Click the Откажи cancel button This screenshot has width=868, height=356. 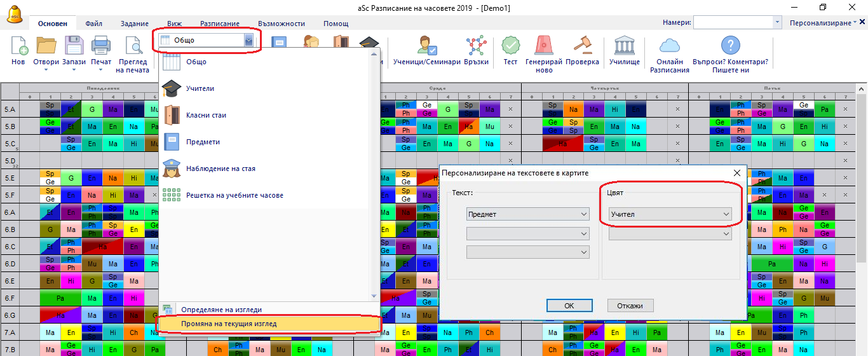coord(630,306)
